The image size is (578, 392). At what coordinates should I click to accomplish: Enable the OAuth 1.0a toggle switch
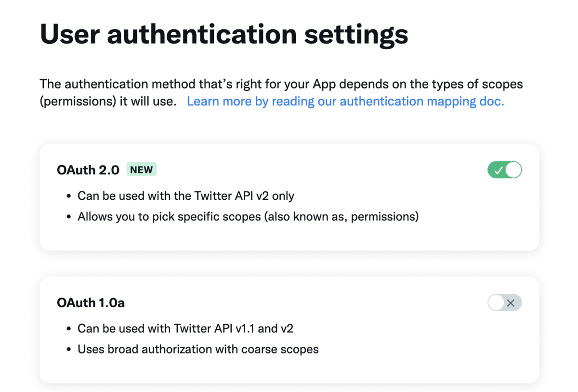(505, 303)
